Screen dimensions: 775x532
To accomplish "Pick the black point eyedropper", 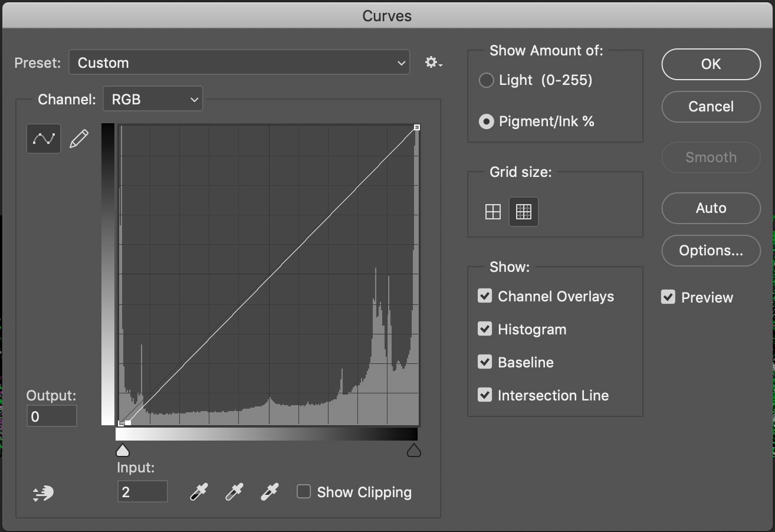I will 199,492.
